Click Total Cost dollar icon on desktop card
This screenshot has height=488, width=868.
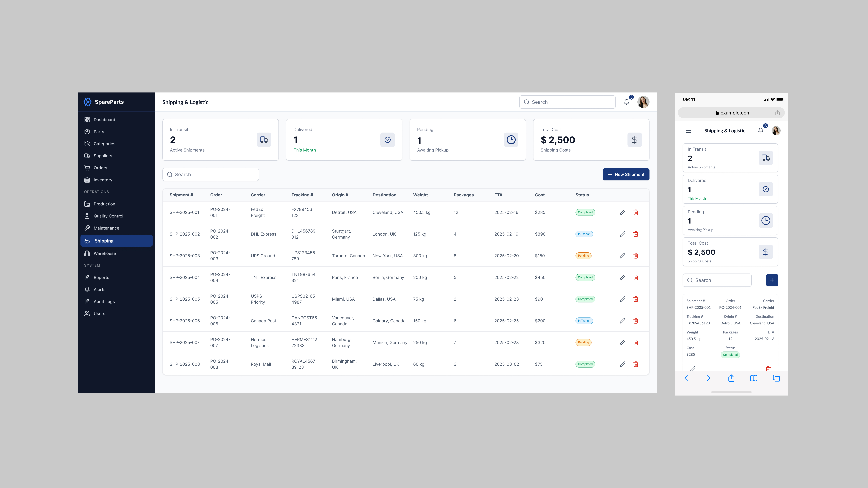tap(634, 140)
